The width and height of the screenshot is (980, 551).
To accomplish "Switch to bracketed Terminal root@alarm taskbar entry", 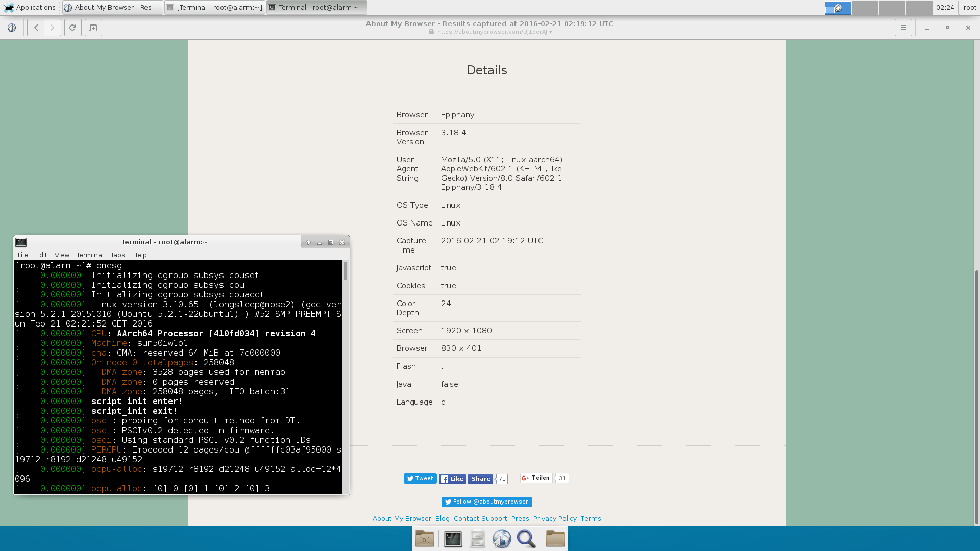I will (x=215, y=7).
